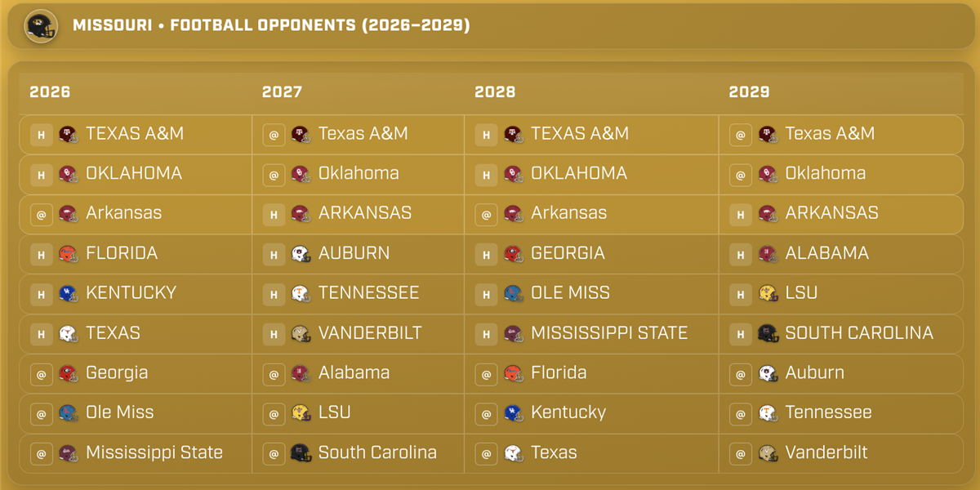Image resolution: width=980 pixels, height=490 pixels.
Task: Click the Auburn helmet icon in 2027
Action: pyautogui.click(x=301, y=254)
